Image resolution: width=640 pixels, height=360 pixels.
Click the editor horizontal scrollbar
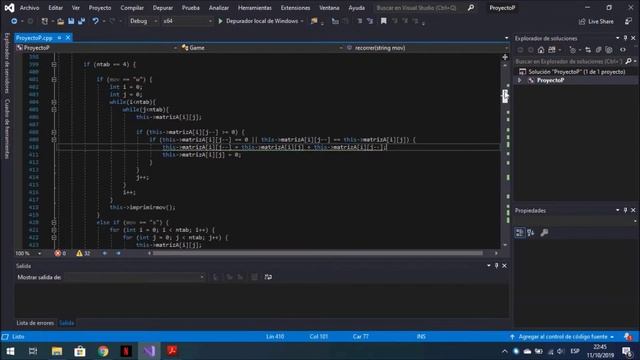coord(318,253)
